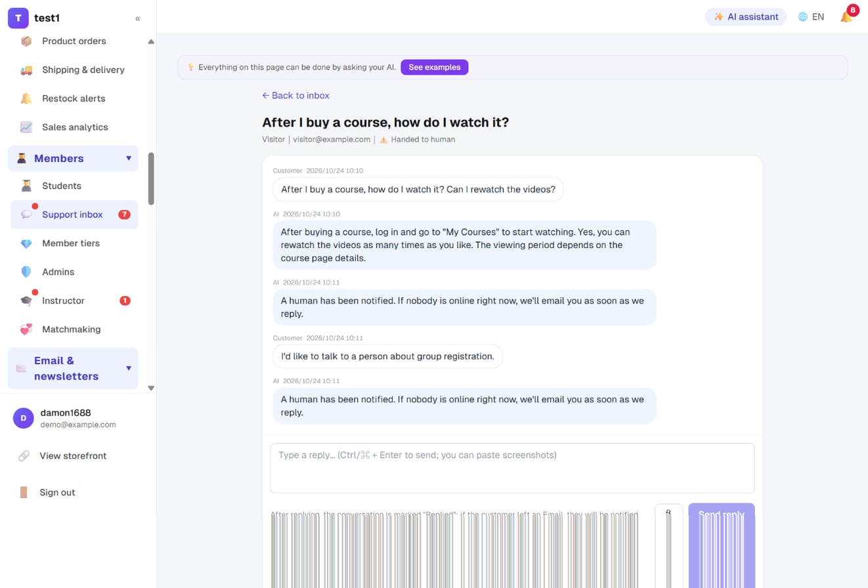
Task: Click the demo@example.com account email
Action: [x=78, y=425]
